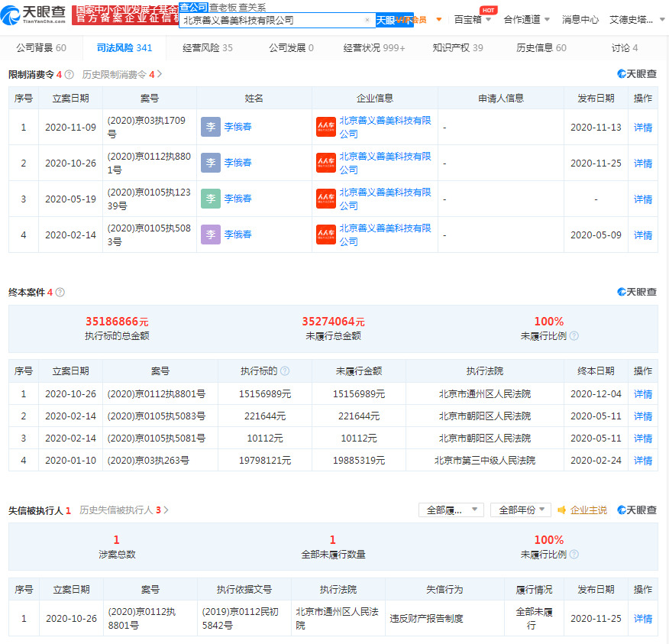Screen dimensions: 669x644
Task: Open the 全部履... filter dropdown
Action: [x=451, y=510]
